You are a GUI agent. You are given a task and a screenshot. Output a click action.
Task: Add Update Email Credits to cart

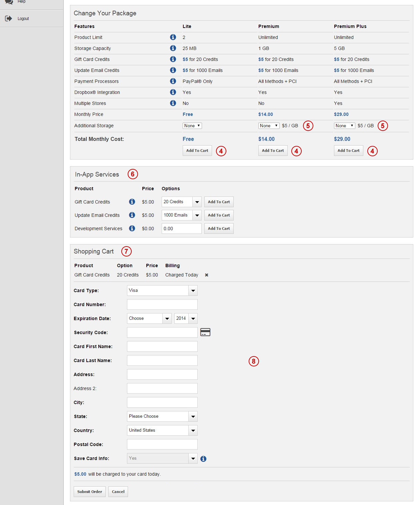(x=219, y=215)
